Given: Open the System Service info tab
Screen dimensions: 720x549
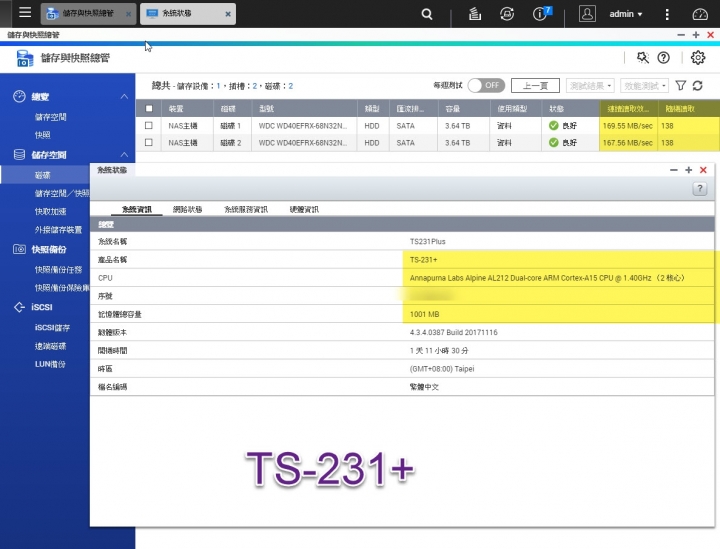Looking at the screenshot, I should [x=246, y=209].
